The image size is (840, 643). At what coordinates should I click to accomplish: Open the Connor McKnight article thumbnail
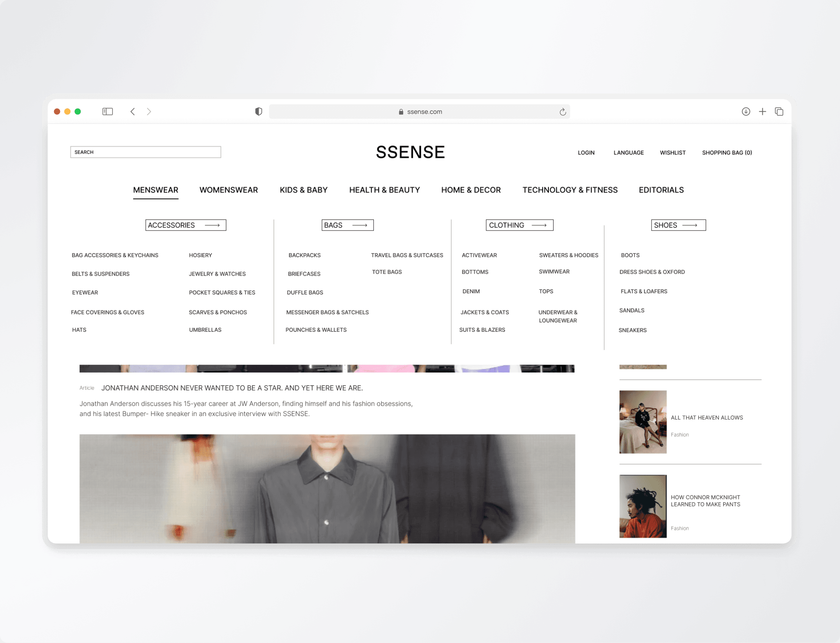[x=643, y=507]
